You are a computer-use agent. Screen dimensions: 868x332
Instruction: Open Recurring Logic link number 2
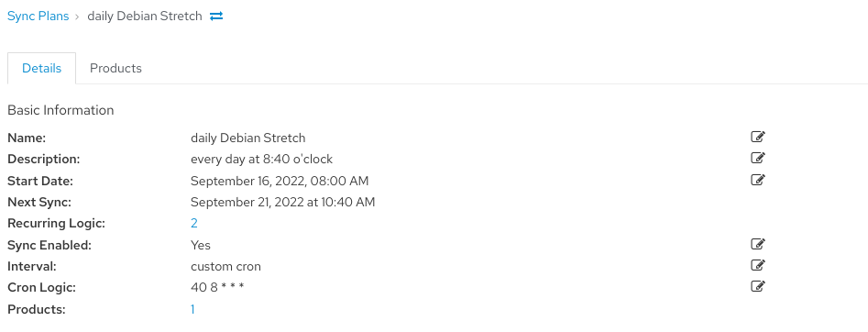tap(193, 223)
